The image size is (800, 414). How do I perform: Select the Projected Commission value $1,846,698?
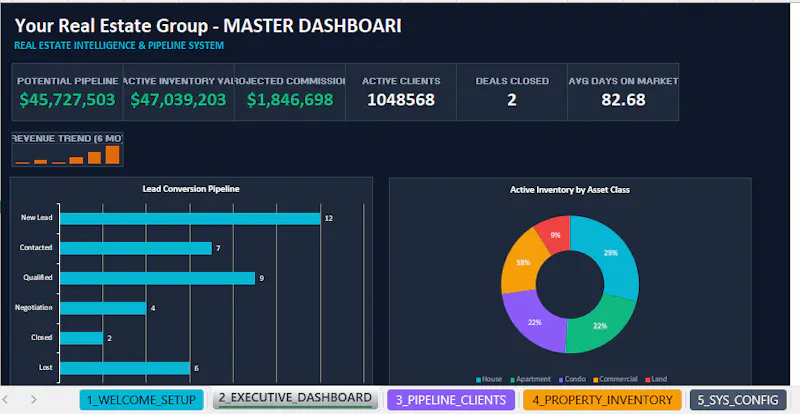click(x=290, y=100)
